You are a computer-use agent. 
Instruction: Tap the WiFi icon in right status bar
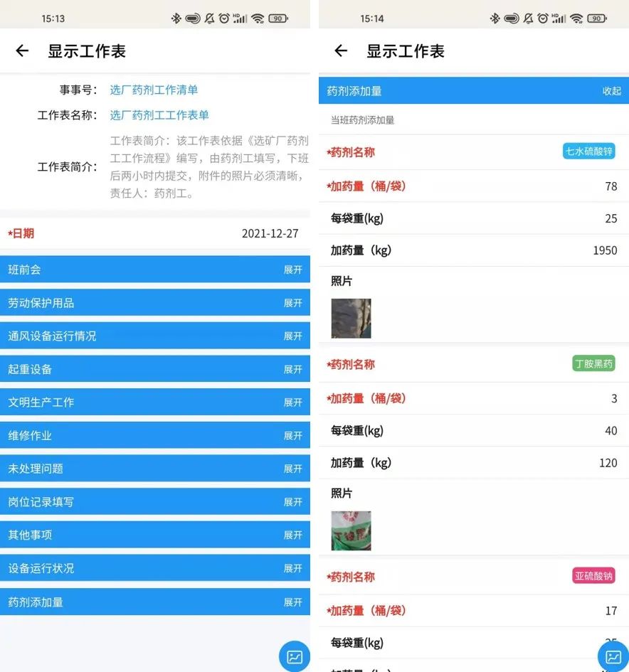pyautogui.click(x=576, y=18)
